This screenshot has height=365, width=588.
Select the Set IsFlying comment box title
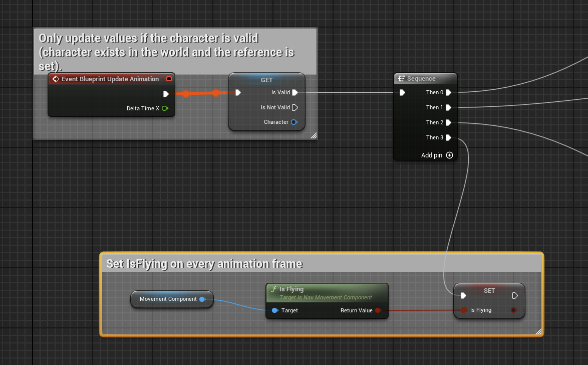[x=204, y=264]
